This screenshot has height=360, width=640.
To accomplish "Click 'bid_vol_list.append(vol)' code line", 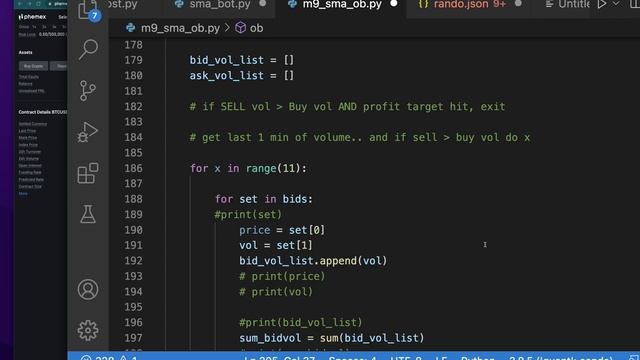I will pos(313,261).
